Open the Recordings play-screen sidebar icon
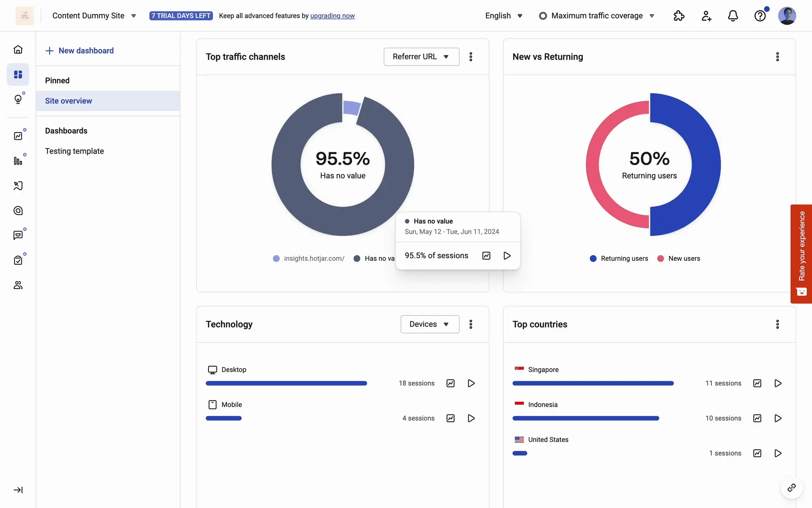The height and width of the screenshot is (508, 812). click(18, 186)
